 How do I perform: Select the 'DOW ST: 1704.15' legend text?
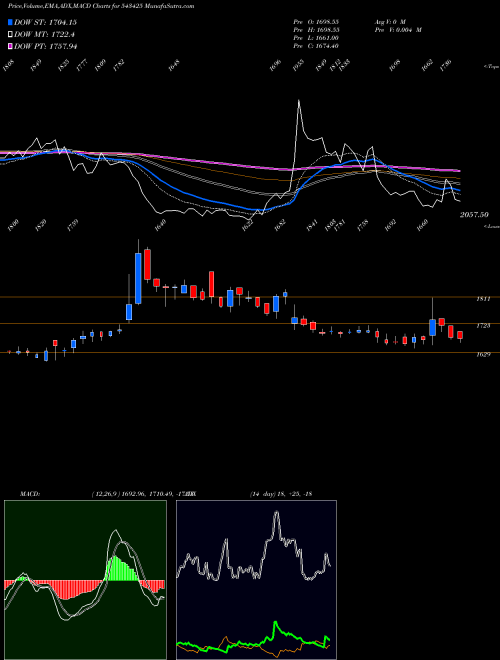click(45, 22)
